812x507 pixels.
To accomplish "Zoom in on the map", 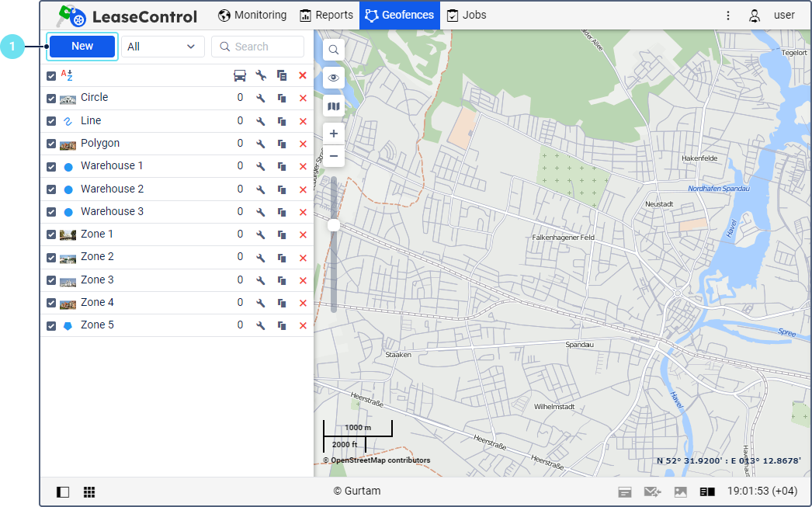I will click(x=334, y=134).
